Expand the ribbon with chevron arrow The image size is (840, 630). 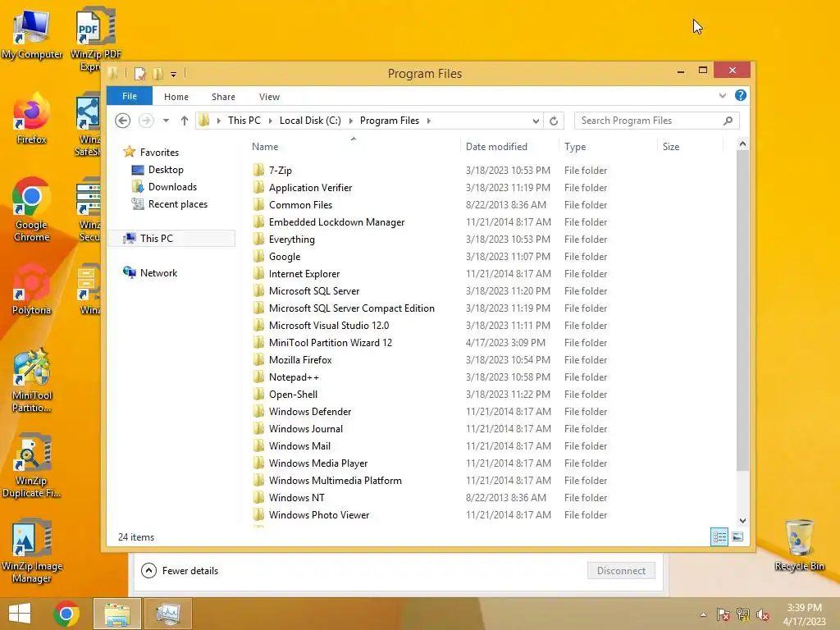[723, 95]
